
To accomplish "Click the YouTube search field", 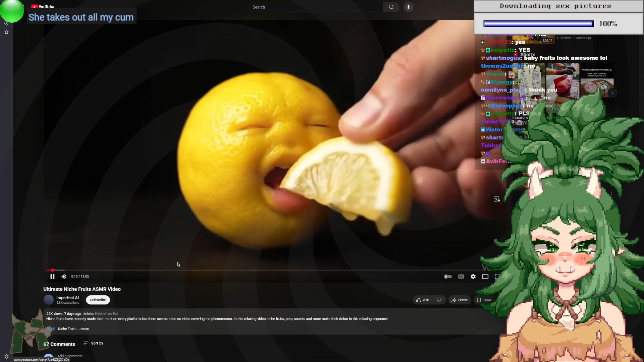I will [315, 7].
